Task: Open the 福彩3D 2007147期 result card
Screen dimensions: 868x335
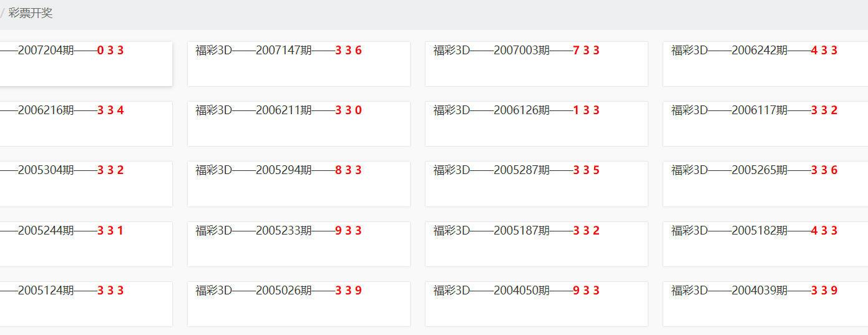Action: pyautogui.click(x=299, y=64)
